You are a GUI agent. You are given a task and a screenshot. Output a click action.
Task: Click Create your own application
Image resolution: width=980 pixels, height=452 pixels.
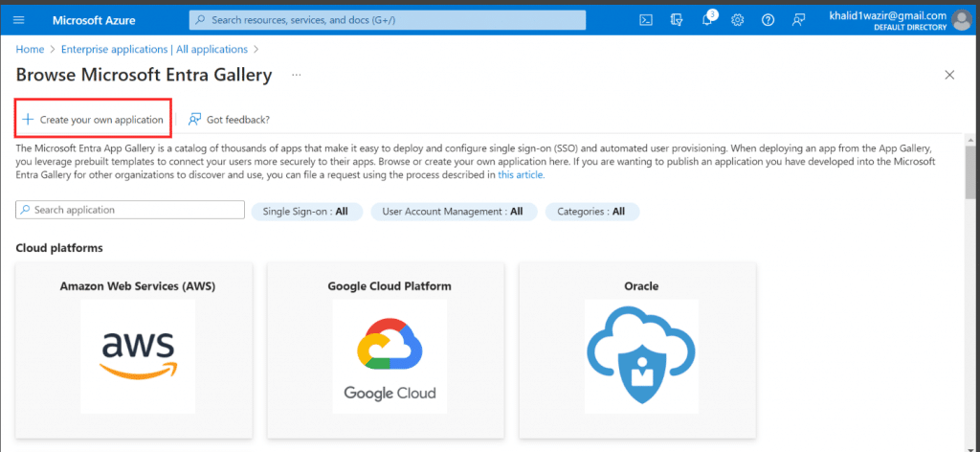94,120
